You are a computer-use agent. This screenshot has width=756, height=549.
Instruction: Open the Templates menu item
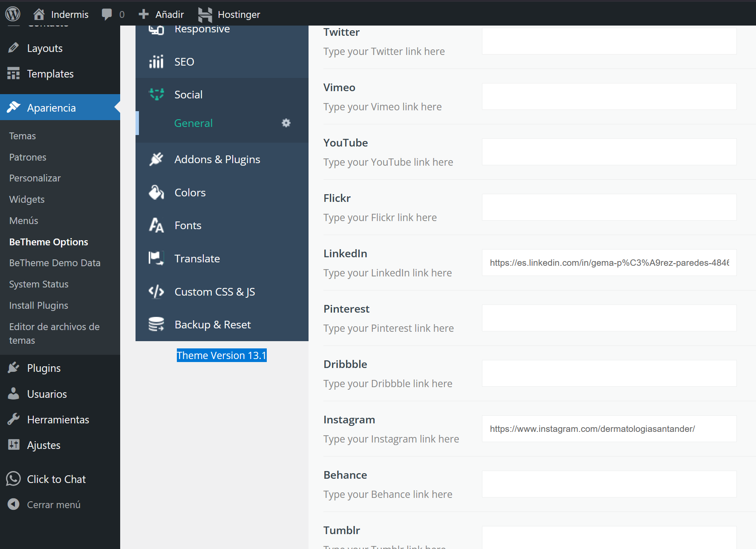[x=60, y=74]
